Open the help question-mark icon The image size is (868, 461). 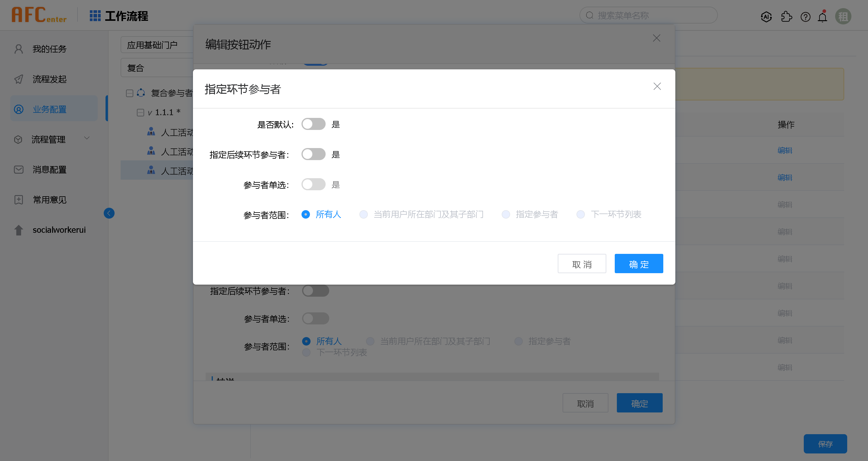point(805,17)
